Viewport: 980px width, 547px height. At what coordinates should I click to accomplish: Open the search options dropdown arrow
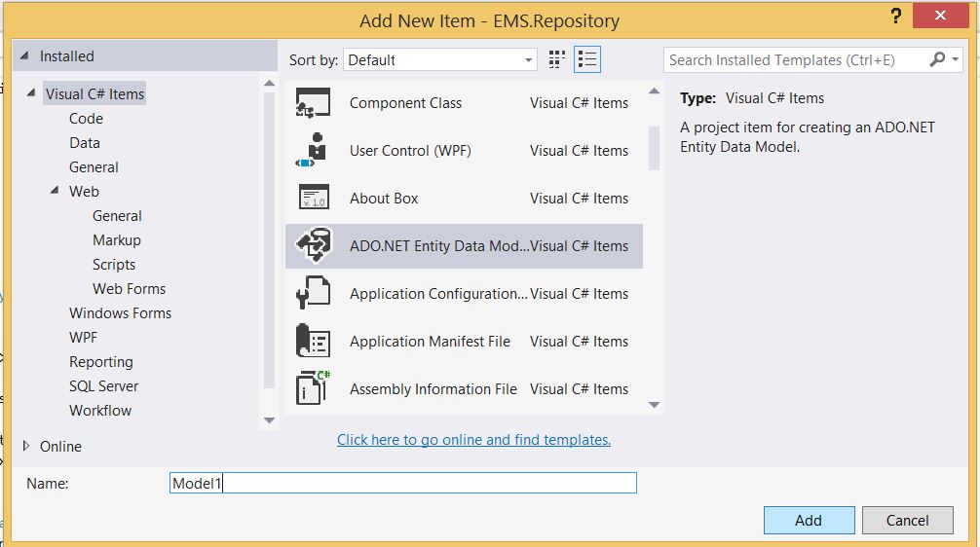(955, 60)
